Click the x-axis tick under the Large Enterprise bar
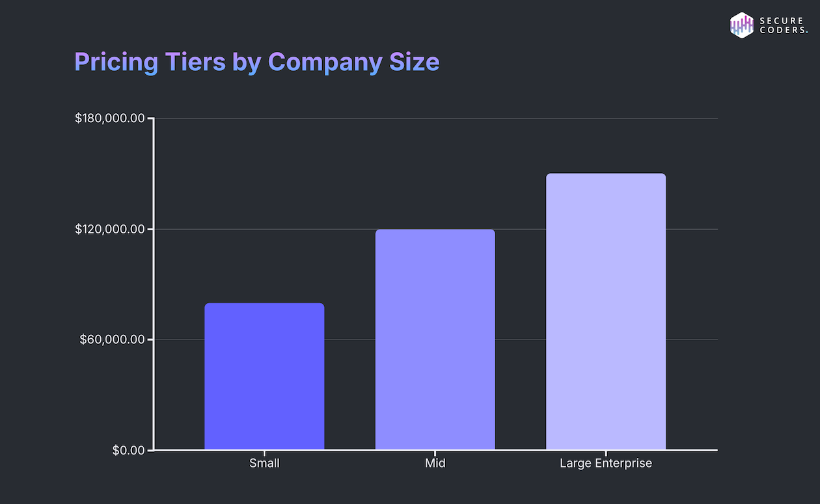The width and height of the screenshot is (820, 504). tap(606, 453)
